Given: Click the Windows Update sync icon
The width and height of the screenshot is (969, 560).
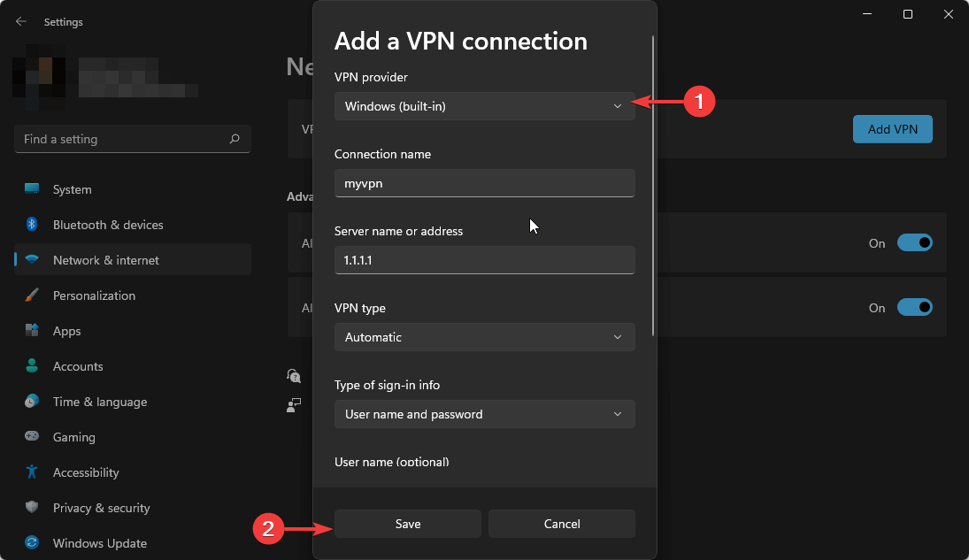Looking at the screenshot, I should 32,542.
